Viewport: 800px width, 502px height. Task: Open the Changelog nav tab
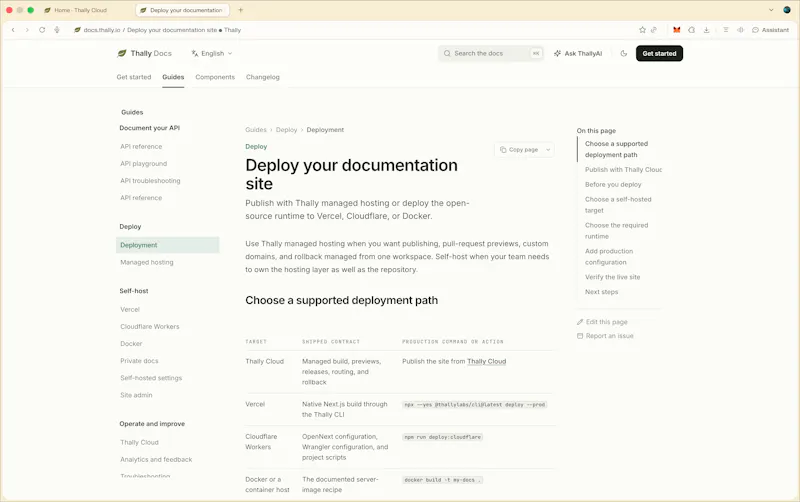click(x=263, y=77)
